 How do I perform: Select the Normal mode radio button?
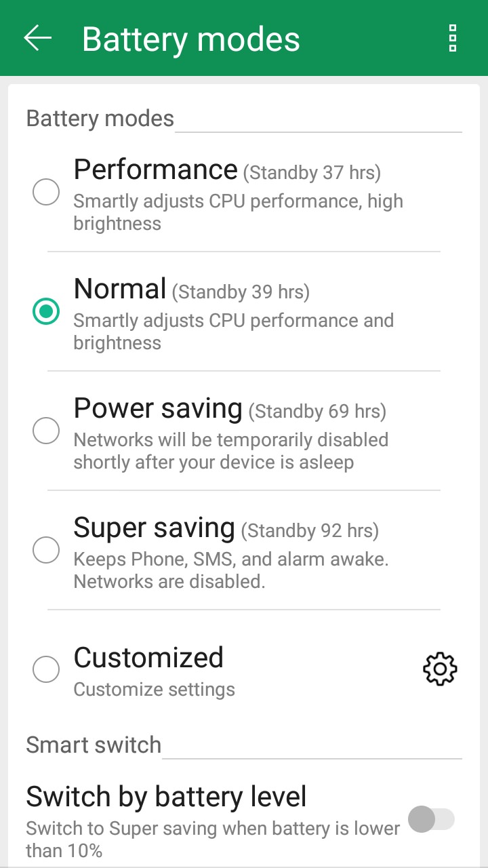[x=46, y=311]
